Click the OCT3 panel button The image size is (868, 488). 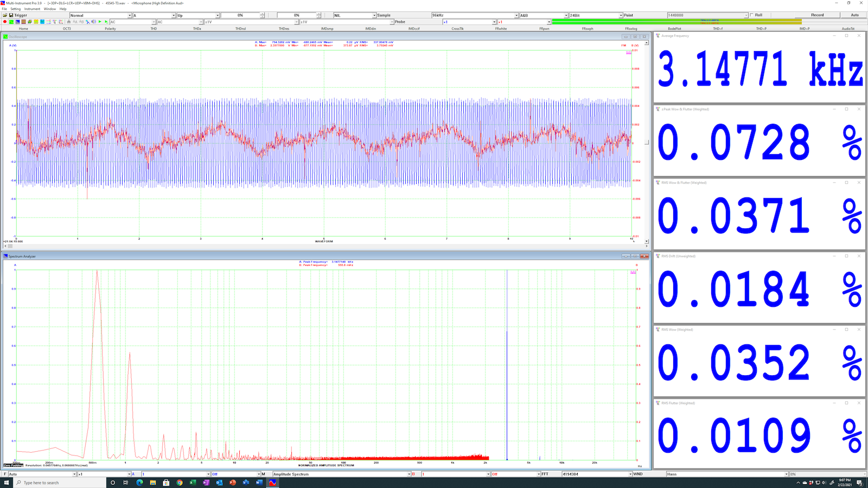[67, 28]
